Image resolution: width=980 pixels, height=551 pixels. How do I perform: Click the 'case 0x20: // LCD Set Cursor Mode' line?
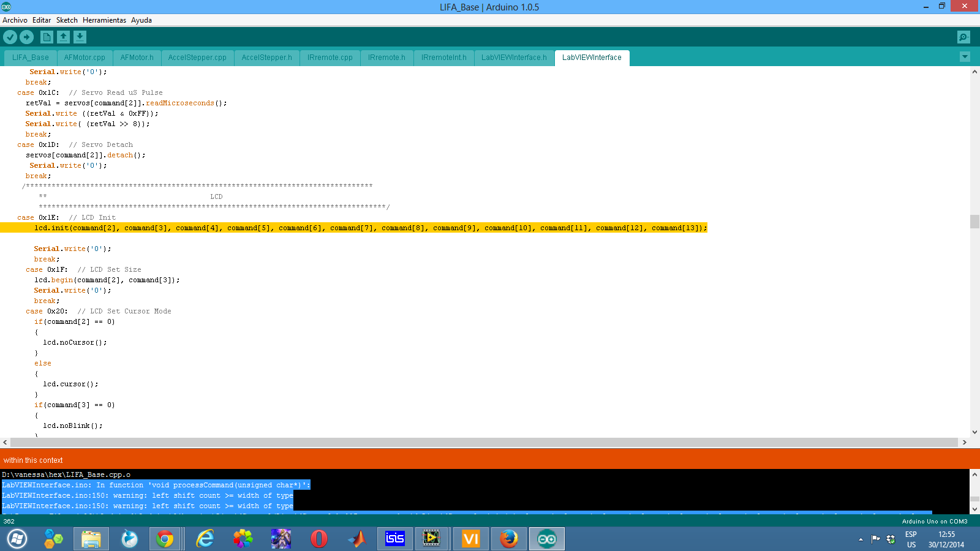[99, 311]
